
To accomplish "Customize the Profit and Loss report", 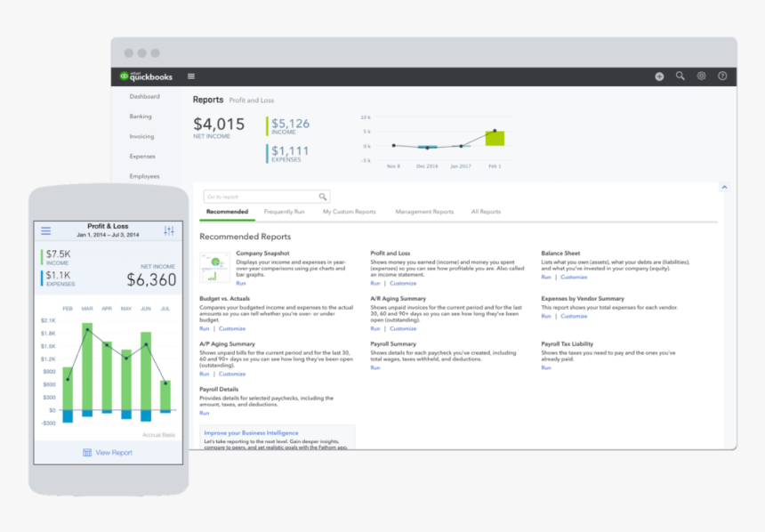I will click(403, 283).
